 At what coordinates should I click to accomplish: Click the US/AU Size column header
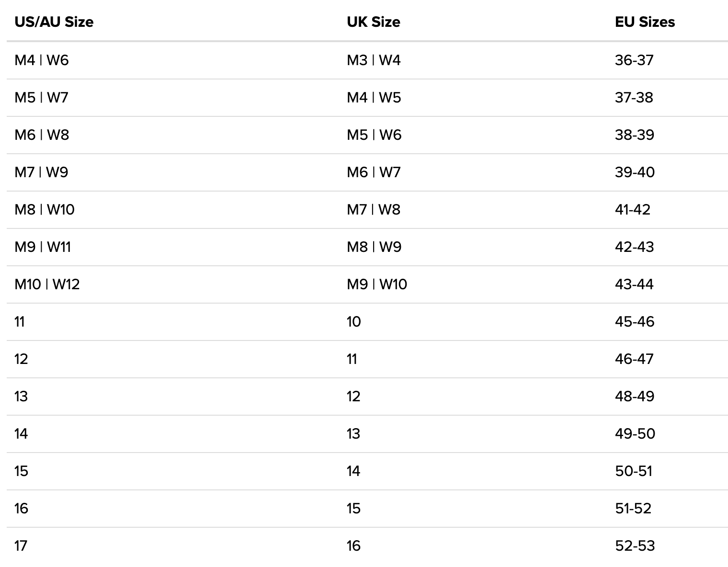[x=54, y=22]
